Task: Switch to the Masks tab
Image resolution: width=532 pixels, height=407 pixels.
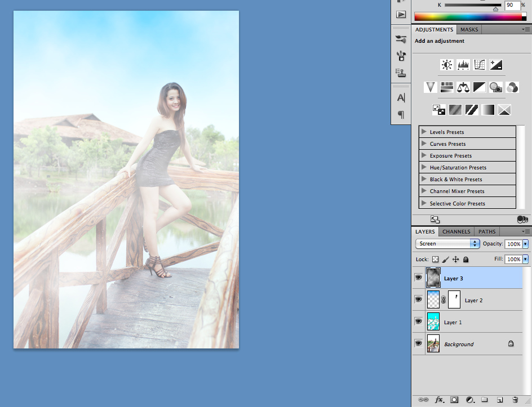Action: pos(469,29)
